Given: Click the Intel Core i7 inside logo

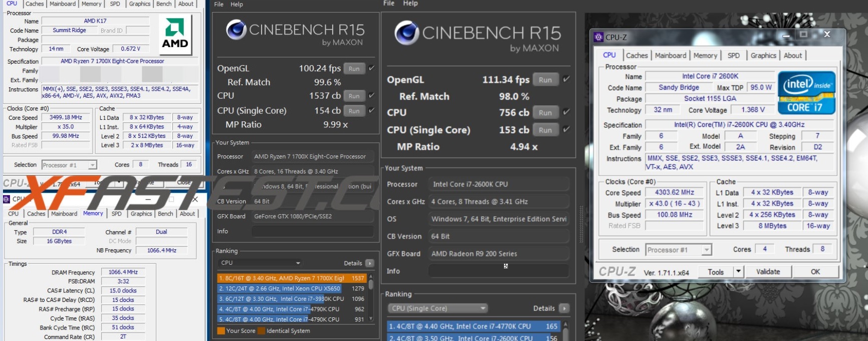Looking at the screenshot, I should point(806,93).
